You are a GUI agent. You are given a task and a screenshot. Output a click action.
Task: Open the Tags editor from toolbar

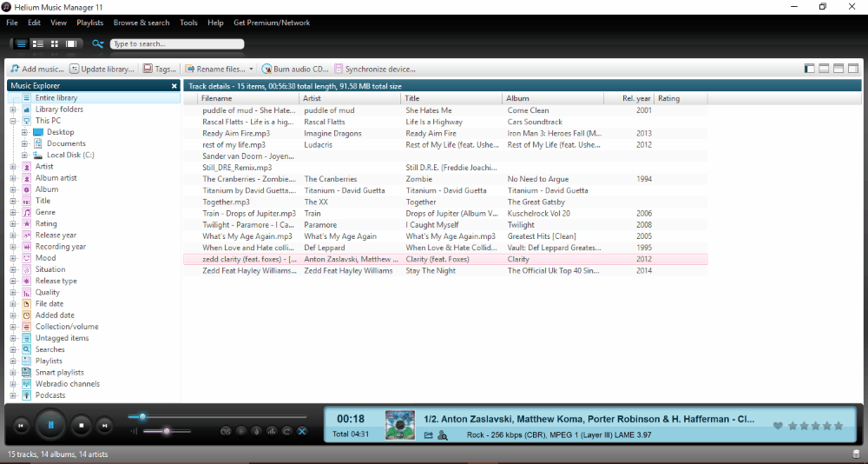coord(160,70)
